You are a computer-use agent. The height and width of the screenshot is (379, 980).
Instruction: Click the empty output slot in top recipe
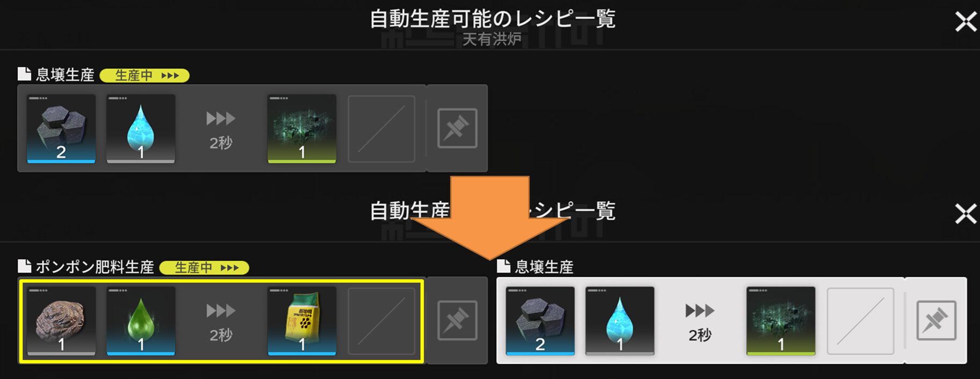[x=381, y=129]
